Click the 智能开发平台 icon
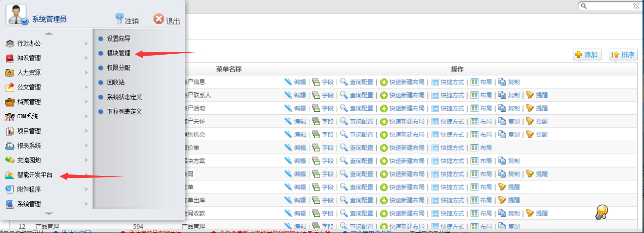644x233 pixels. [x=10, y=175]
